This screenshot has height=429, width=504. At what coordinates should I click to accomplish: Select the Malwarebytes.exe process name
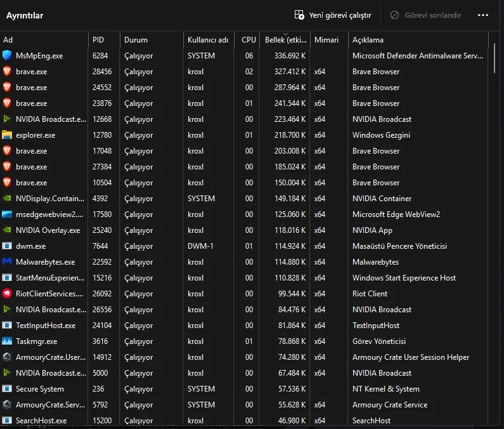click(45, 262)
